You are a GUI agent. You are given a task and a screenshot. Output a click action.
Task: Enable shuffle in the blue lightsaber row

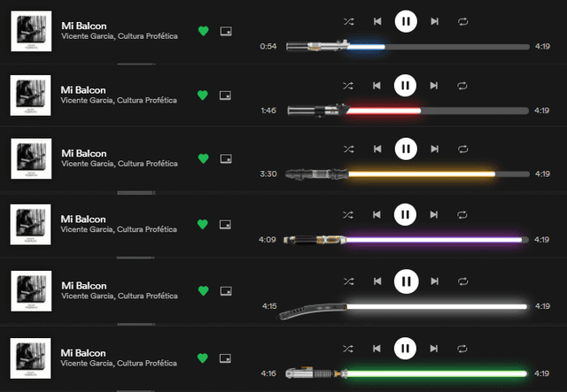[x=348, y=20]
